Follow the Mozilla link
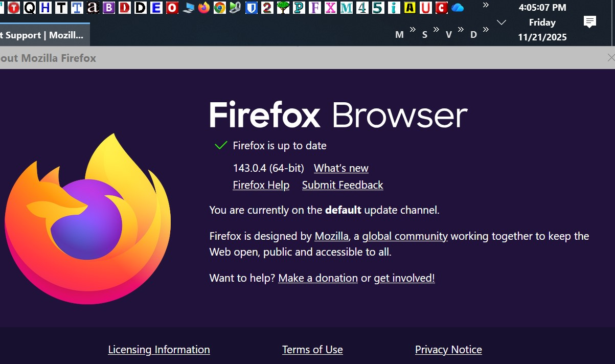This screenshot has height=364, width=615. click(x=332, y=236)
